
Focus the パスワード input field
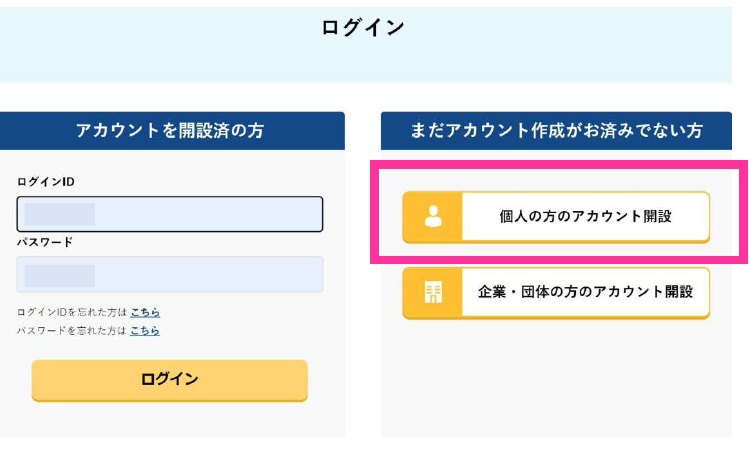(x=170, y=274)
